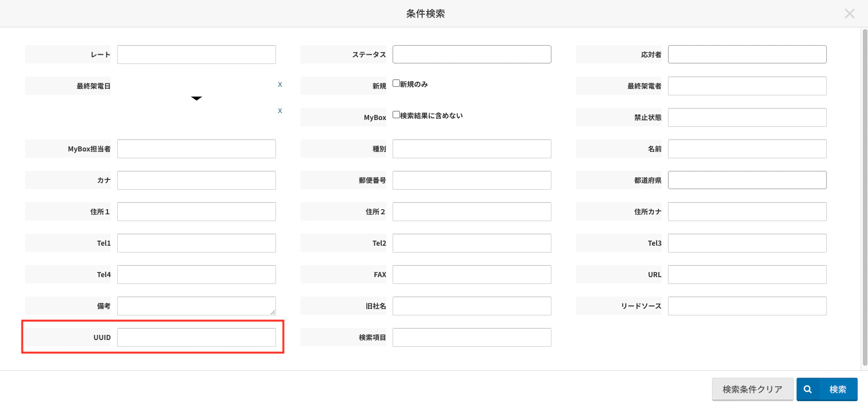Clear the second 最終架電日 date with lower x
Screen dimensions: 868x408
click(280, 111)
